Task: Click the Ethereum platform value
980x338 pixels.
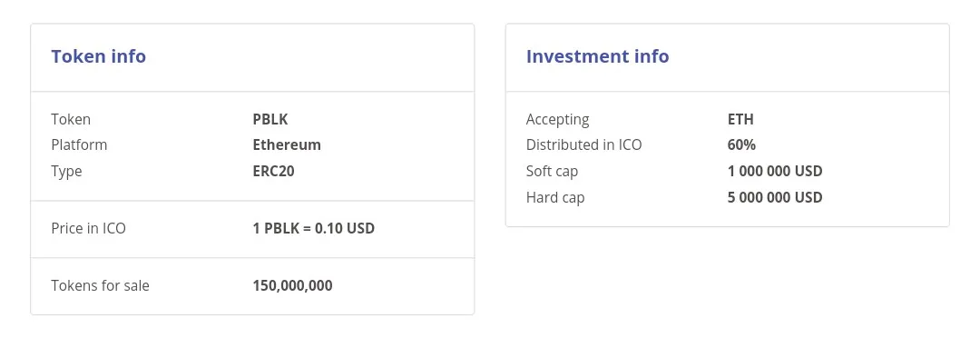Action: click(x=287, y=144)
